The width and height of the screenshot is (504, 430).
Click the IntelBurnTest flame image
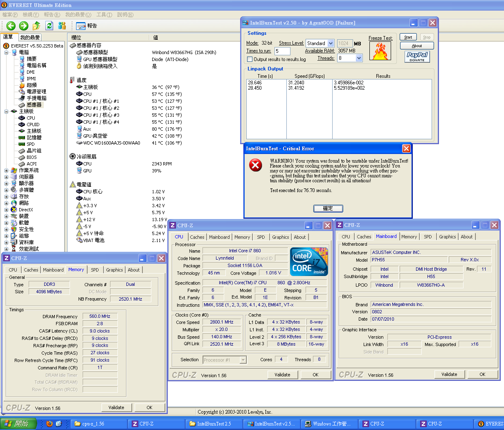click(x=380, y=51)
